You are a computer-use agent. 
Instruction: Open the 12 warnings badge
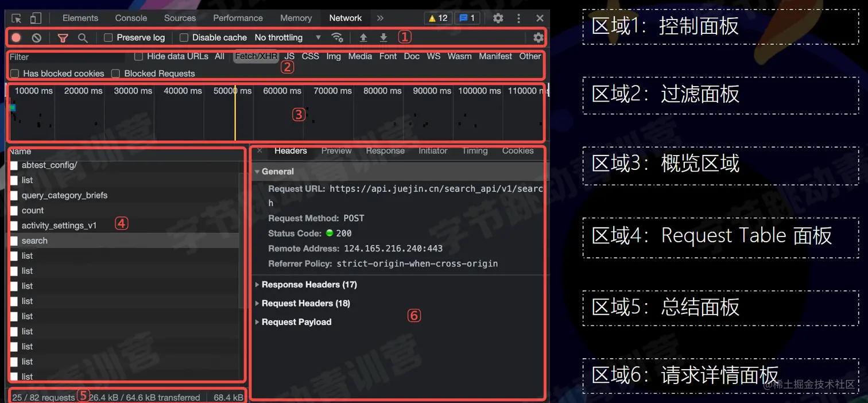[x=438, y=18]
